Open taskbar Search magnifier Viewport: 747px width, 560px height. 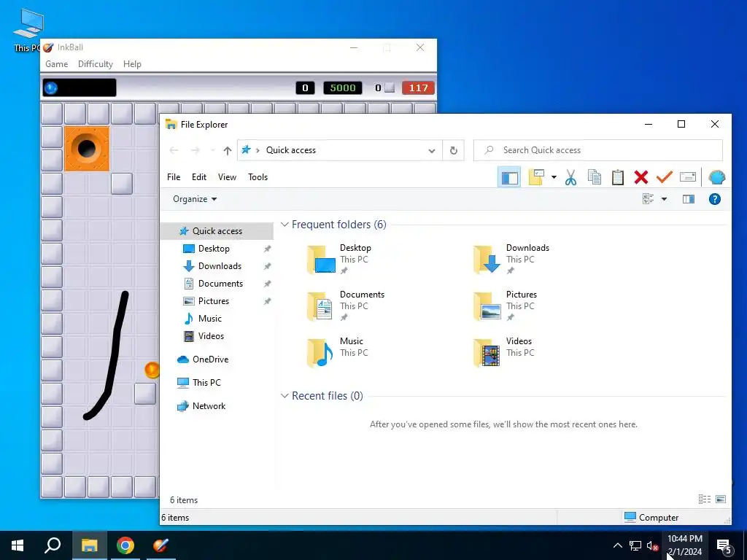tap(53, 545)
